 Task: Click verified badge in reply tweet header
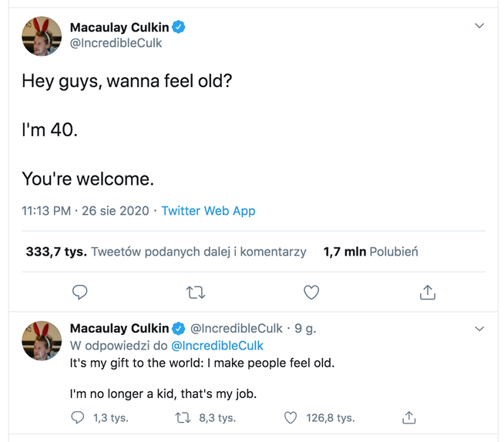click(180, 329)
